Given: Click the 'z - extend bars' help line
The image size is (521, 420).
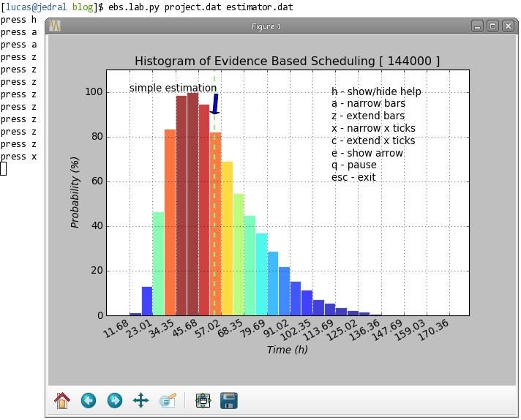Looking at the screenshot, I should pos(368,116).
